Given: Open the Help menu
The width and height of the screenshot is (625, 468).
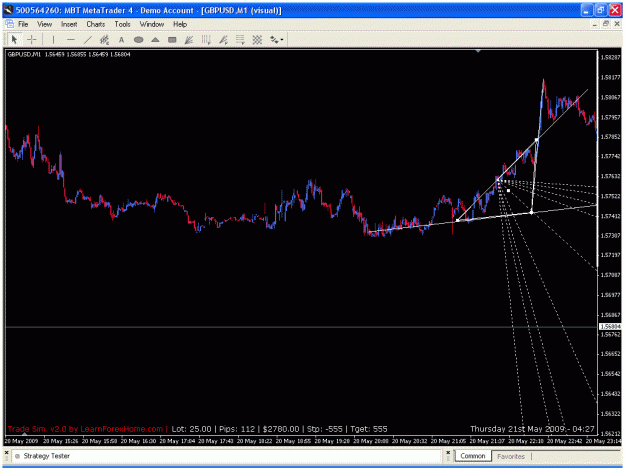Looking at the screenshot, I should click(180, 24).
